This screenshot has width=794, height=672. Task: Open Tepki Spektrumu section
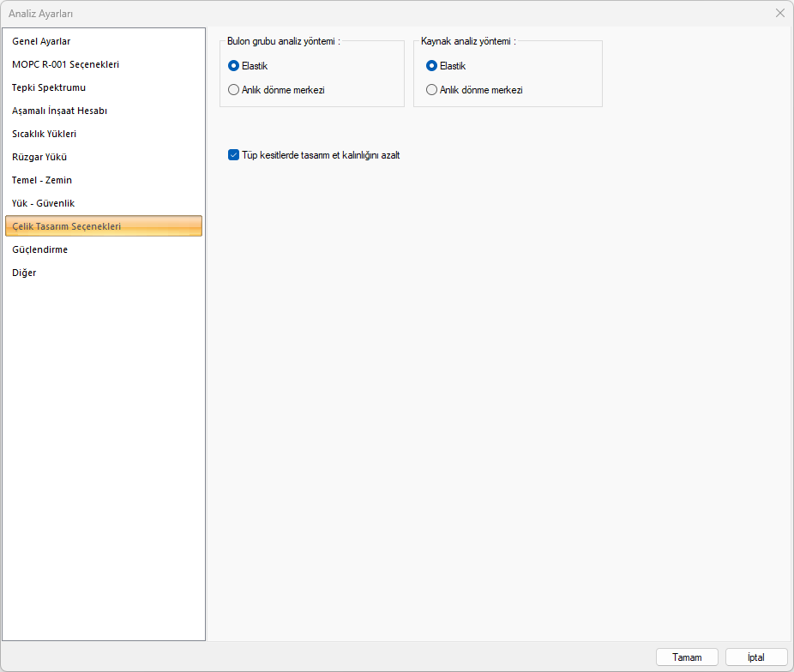click(49, 87)
